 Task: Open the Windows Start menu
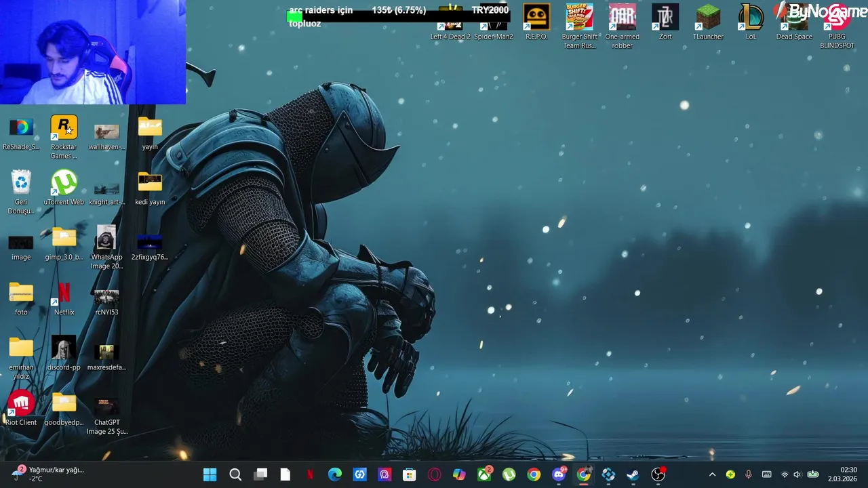coord(210,474)
